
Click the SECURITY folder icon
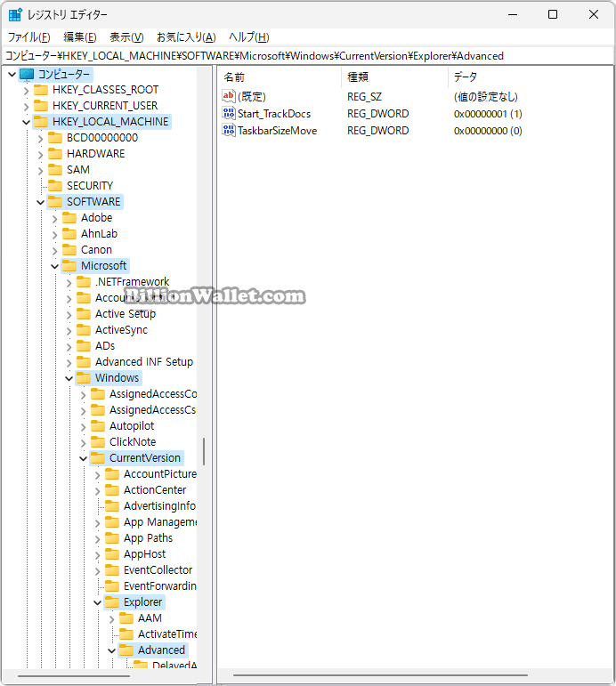click(x=55, y=186)
